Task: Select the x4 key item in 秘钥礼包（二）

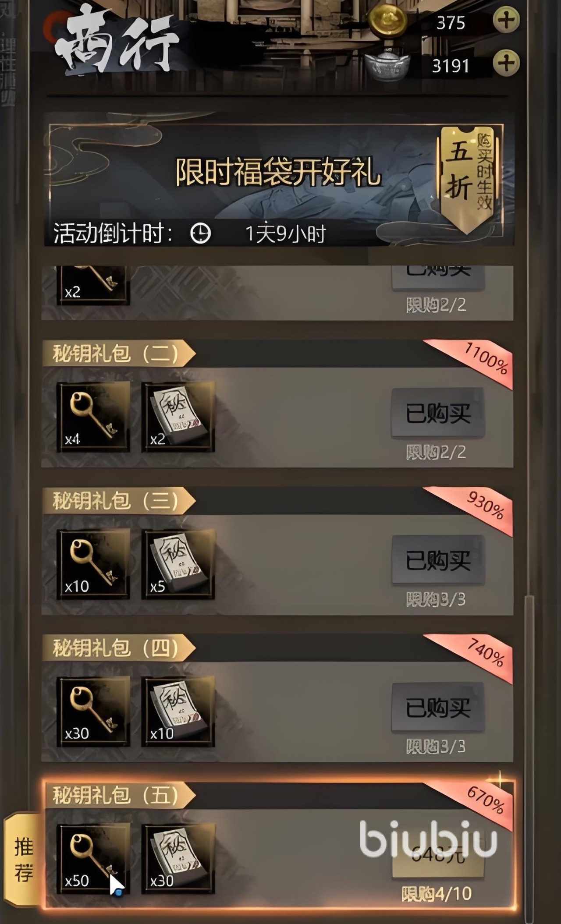Action: click(x=93, y=417)
